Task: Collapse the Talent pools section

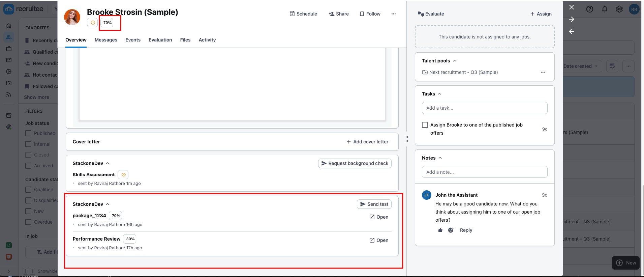Action: (x=455, y=61)
